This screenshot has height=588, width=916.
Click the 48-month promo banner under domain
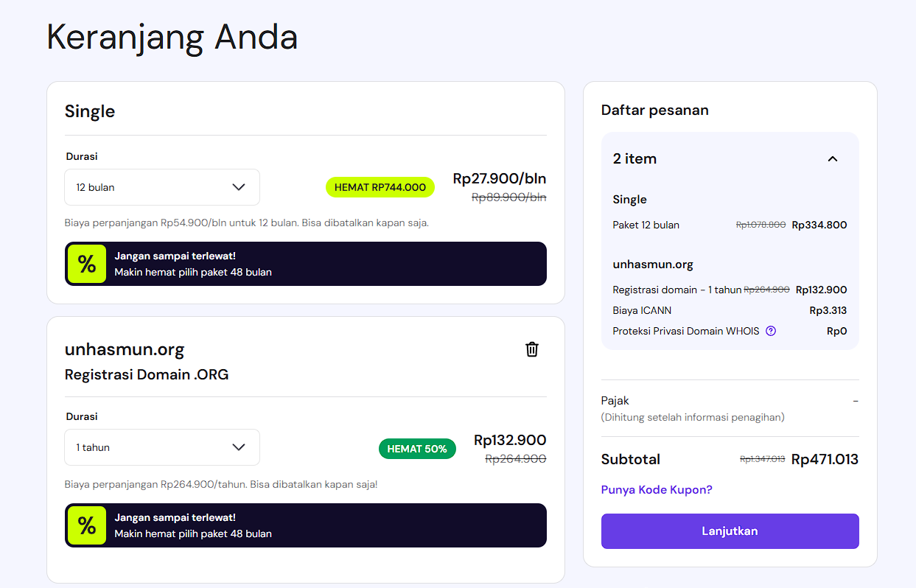(x=324, y=525)
